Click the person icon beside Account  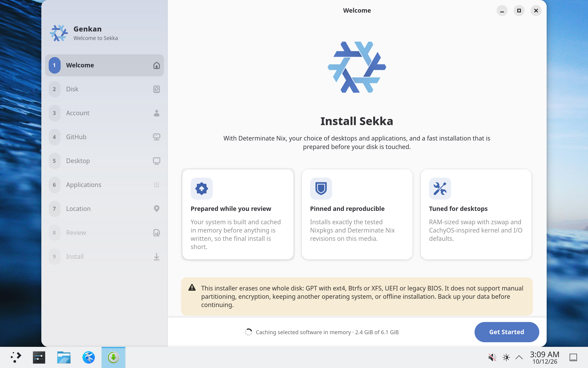tap(156, 113)
